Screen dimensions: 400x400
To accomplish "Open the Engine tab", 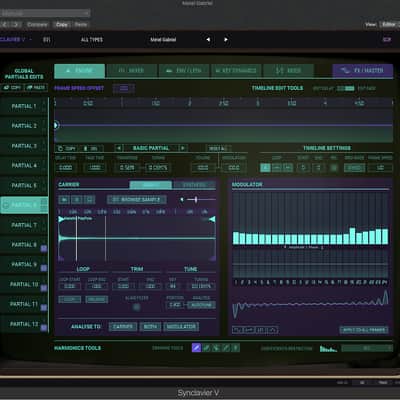I will pos(80,71).
